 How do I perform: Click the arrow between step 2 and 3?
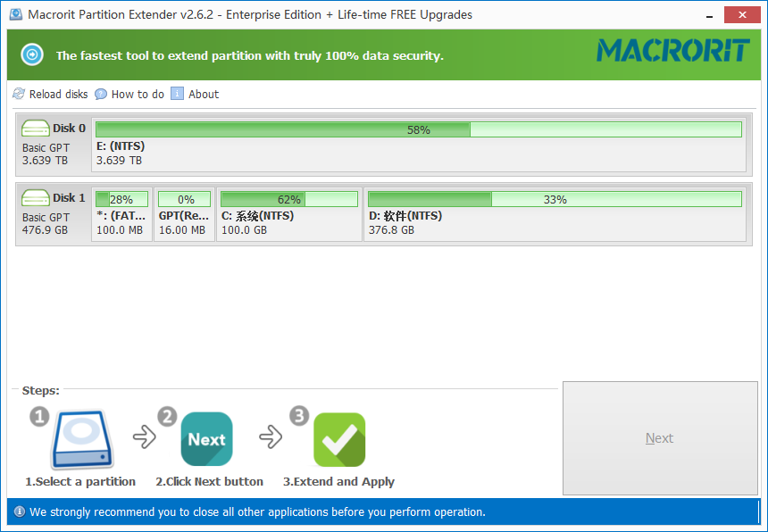(x=271, y=436)
